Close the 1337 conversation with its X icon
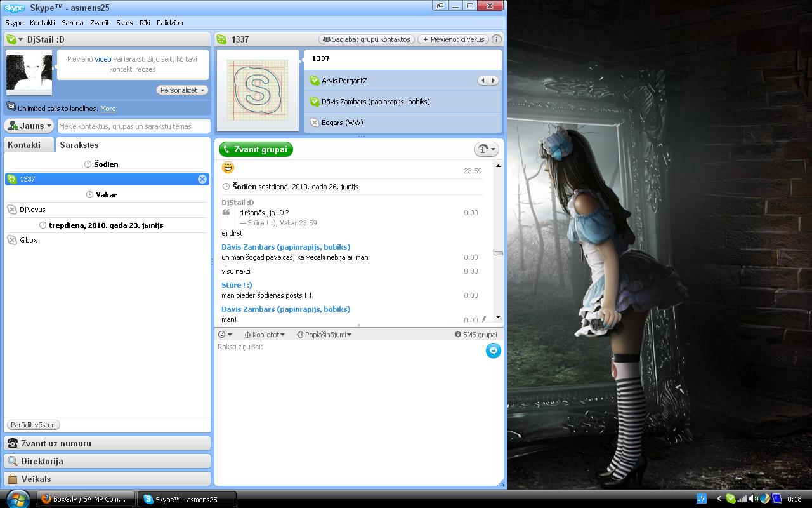 202,179
